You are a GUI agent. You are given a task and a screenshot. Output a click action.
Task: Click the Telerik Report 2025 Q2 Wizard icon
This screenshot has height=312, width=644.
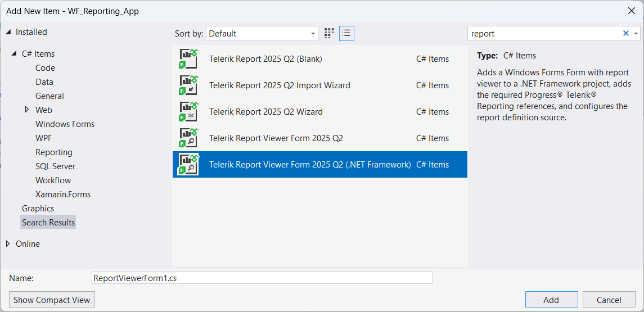[188, 111]
